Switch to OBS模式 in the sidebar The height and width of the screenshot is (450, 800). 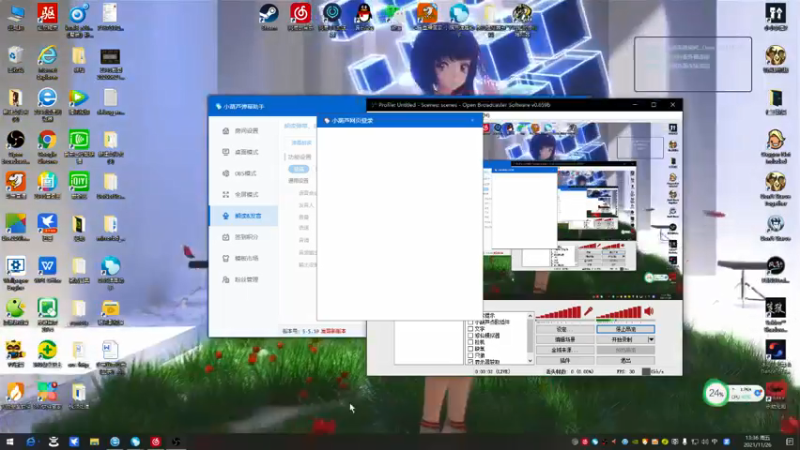coord(241,173)
